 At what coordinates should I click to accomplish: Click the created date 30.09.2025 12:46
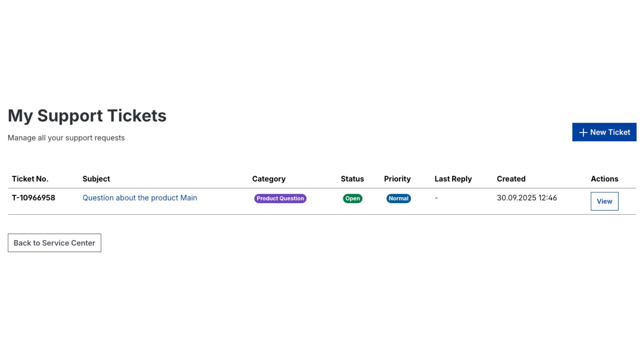[x=527, y=198]
